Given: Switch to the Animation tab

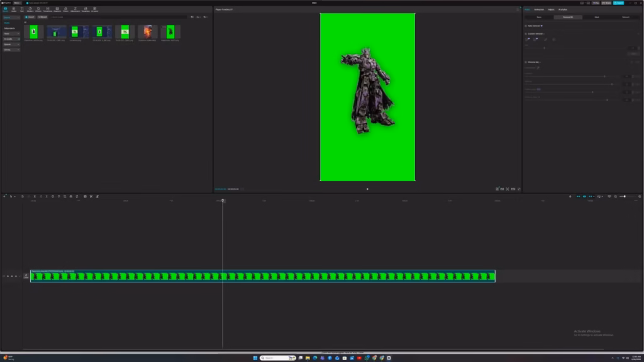Looking at the screenshot, I should click(x=539, y=9).
